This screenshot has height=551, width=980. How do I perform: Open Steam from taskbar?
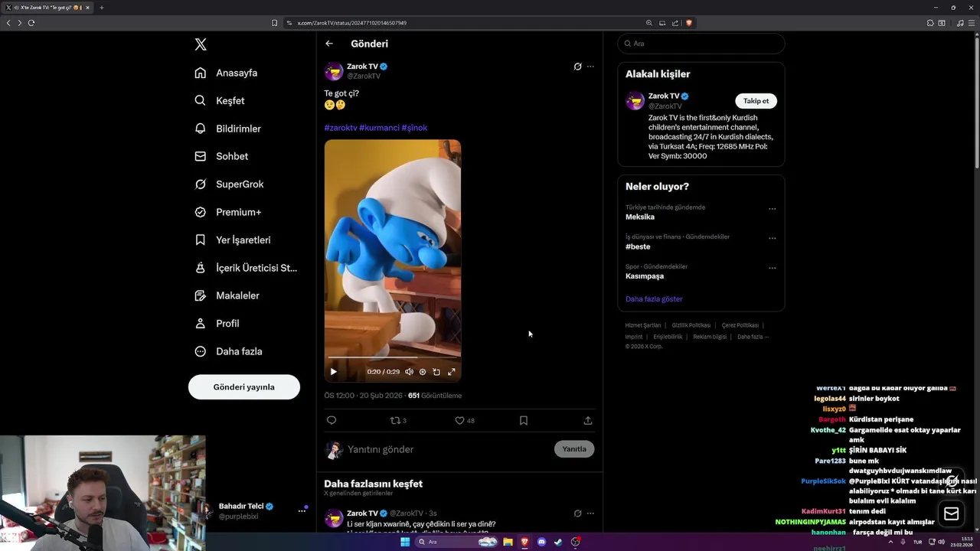[558, 542]
